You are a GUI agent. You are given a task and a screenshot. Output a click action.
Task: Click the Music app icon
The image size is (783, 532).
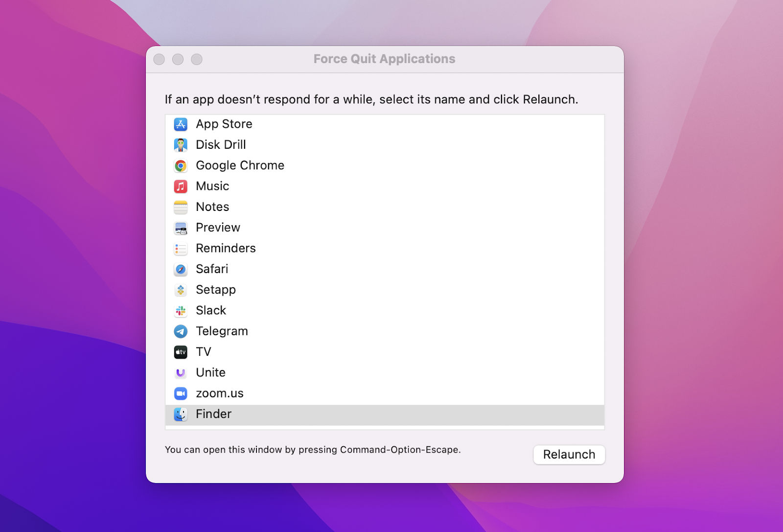tap(181, 186)
